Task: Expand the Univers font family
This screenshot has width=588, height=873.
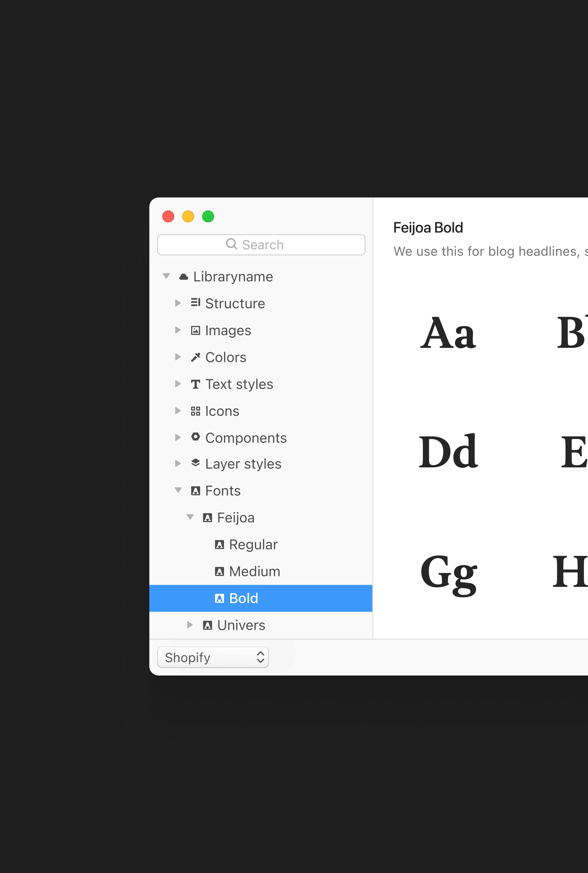Action: 190,625
